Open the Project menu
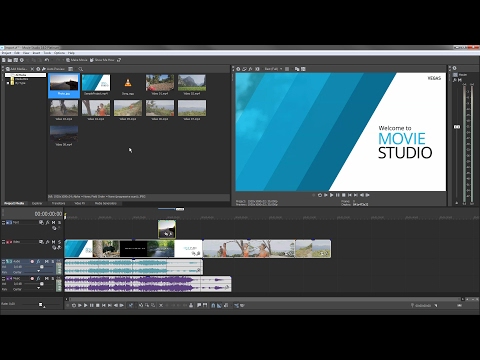Screen dimensions: 480x360 click(x=6, y=53)
